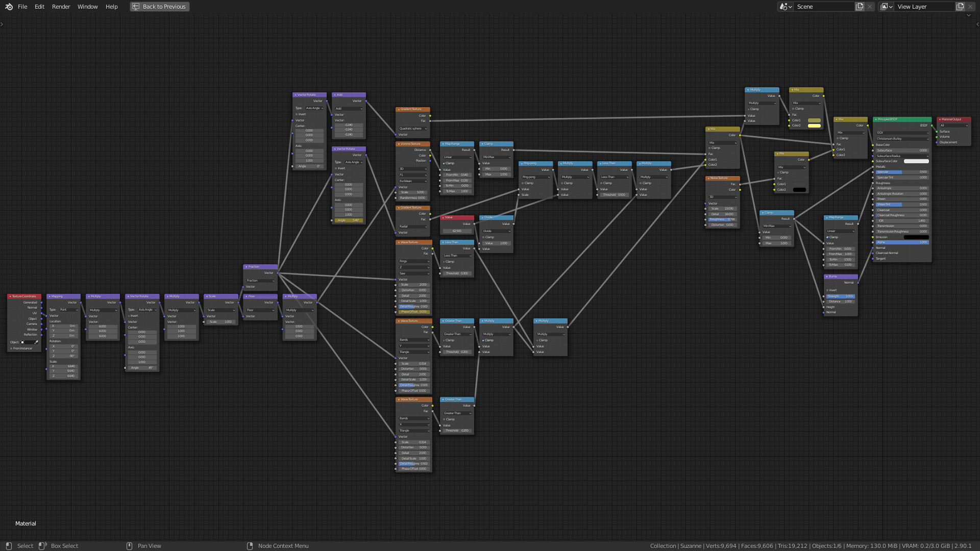The height and width of the screenshot is (551, 980).
Task: Open the View Layer browse icon
Action: click(886, 7)
